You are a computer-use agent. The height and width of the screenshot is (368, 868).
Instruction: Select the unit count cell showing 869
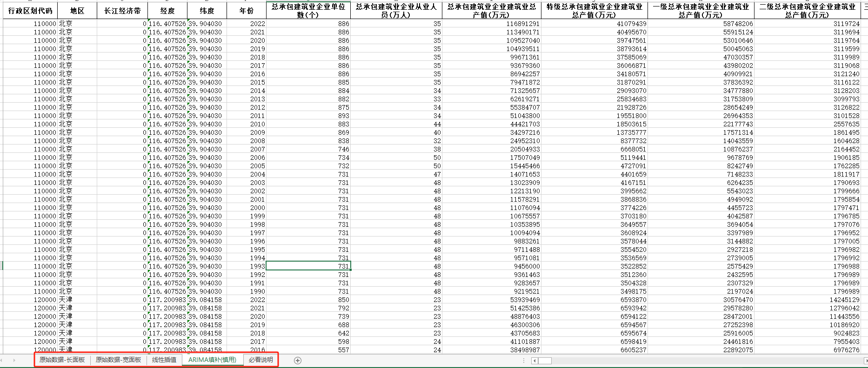[308, 132]
